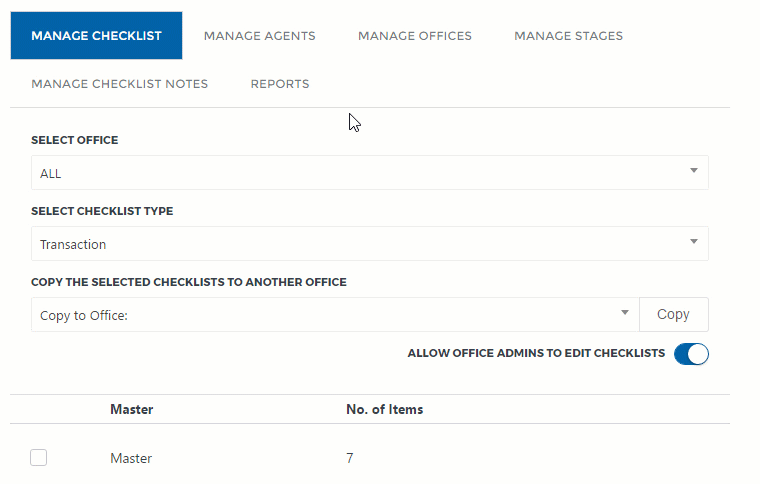Image resolution: width=760 pixels, height=484 pixels.
Task: Open the Manage Stages tab
Action: [568, 36]
